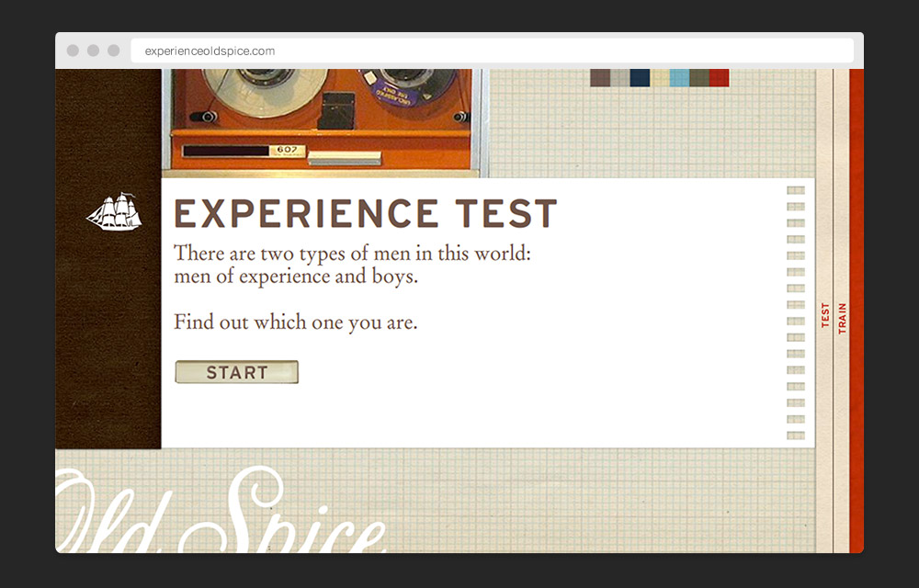This screenshot has width=919, height=588.
Task: Switch to the vertical TRAIN tab
Action: pos(842,319)
